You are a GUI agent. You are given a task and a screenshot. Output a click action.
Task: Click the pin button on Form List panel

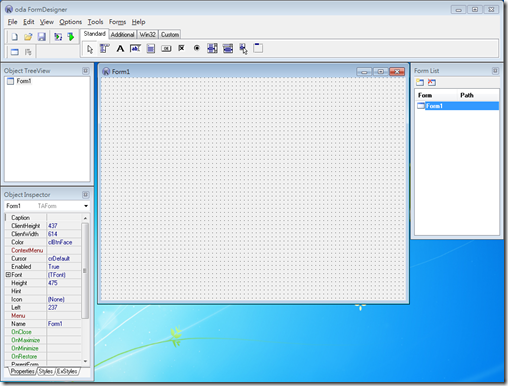tap(495, 71)
